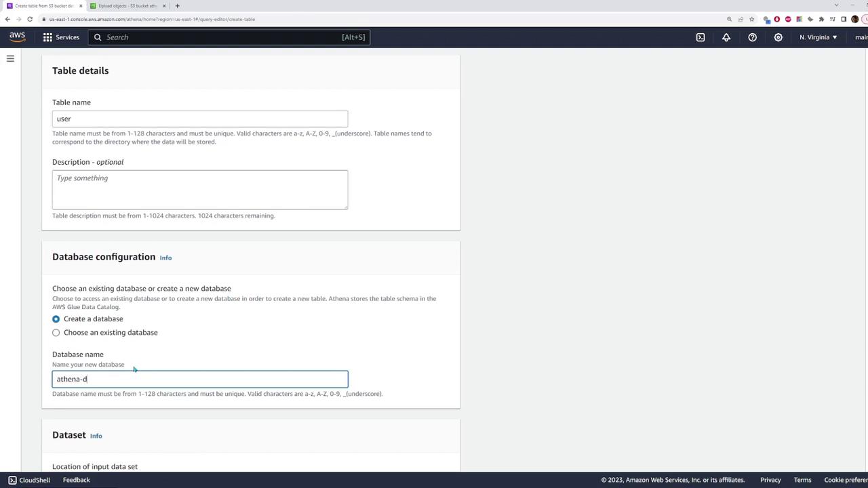
Task: Click into the Description text area
Action: [x=200, y=190]
